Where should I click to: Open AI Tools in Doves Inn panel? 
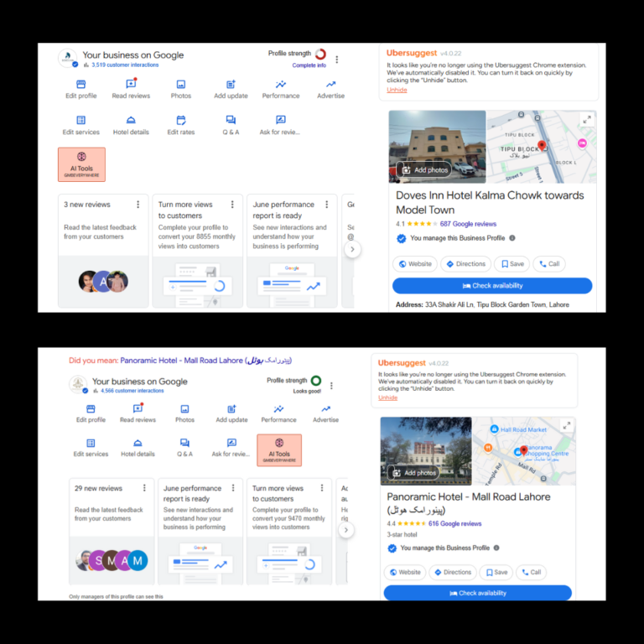click(81, 164)
